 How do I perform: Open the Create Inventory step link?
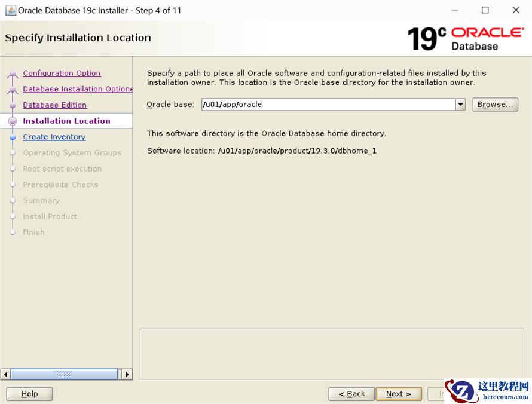[54, 137]
